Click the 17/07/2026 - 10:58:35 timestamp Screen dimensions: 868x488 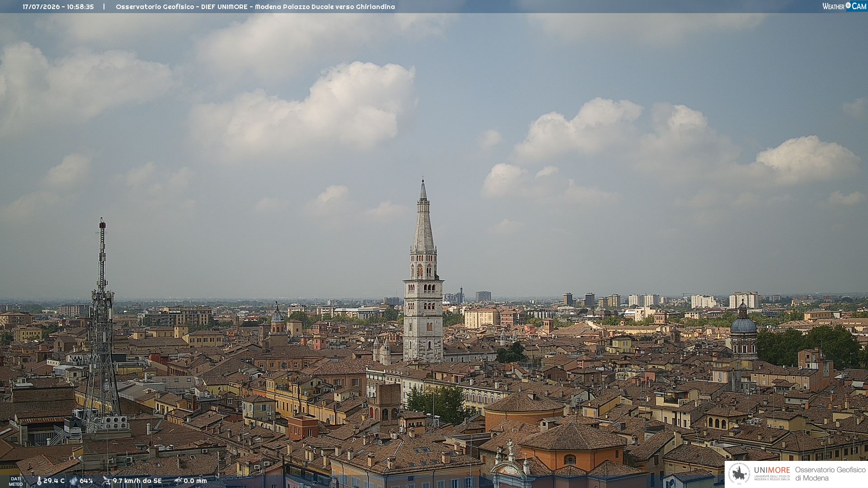coord(58,7)
